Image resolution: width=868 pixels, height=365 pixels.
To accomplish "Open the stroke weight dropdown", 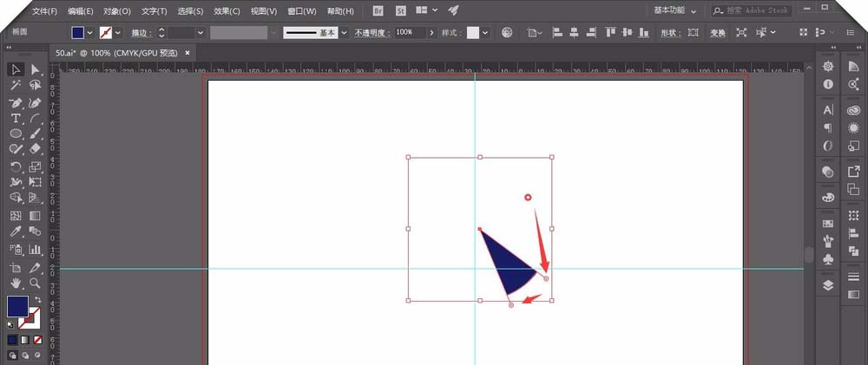I will pyautogui.click(x=201, y=33).
